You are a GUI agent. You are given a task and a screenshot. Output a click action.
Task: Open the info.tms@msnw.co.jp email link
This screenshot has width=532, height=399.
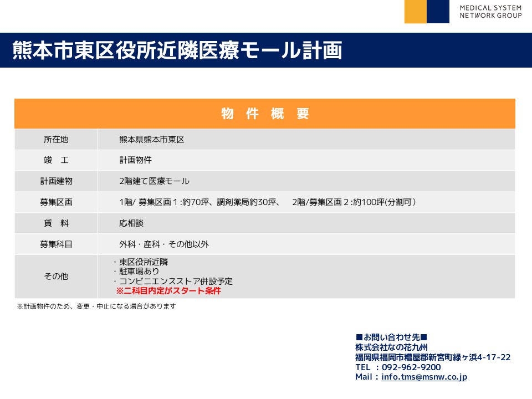coord(424,377)
